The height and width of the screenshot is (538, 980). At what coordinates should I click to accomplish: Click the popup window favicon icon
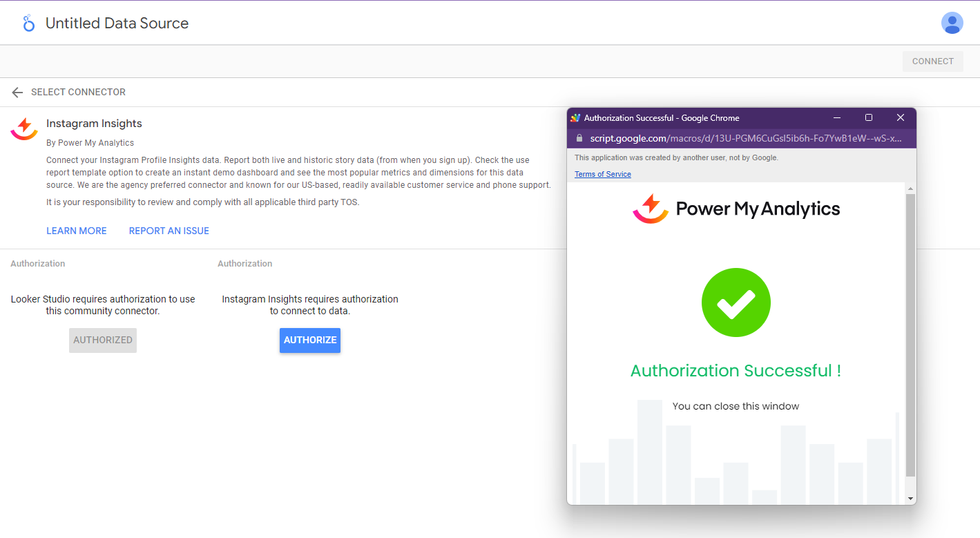pyautogui.click(x=575, y=118)
